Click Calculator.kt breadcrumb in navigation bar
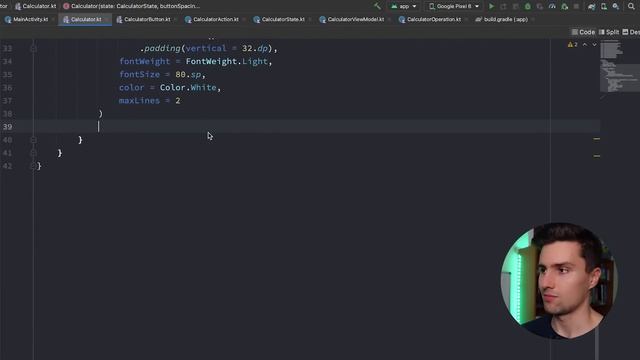This screenshot has height=360, width=640. 36,6
